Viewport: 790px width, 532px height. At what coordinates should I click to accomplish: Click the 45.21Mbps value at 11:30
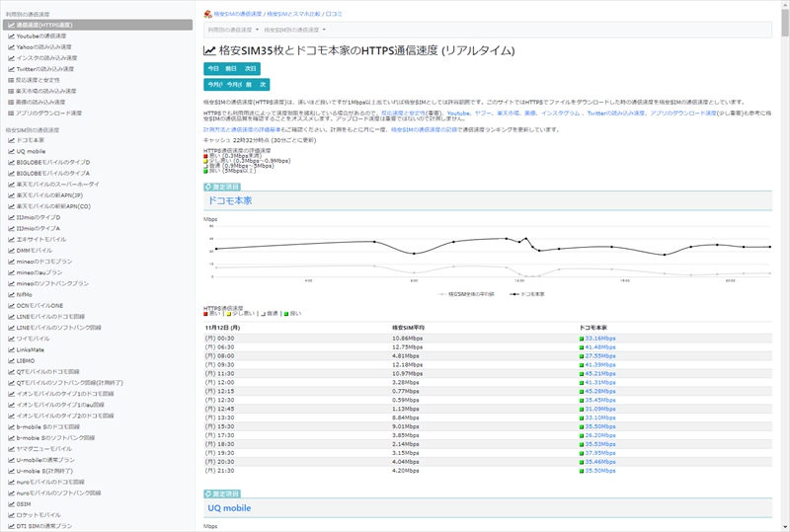click(x=600, y=374)
